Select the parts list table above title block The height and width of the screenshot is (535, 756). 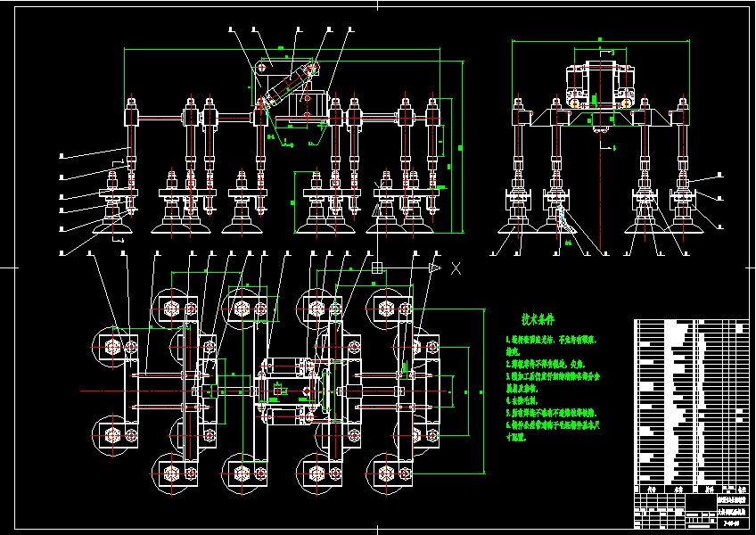coord(692,406)
